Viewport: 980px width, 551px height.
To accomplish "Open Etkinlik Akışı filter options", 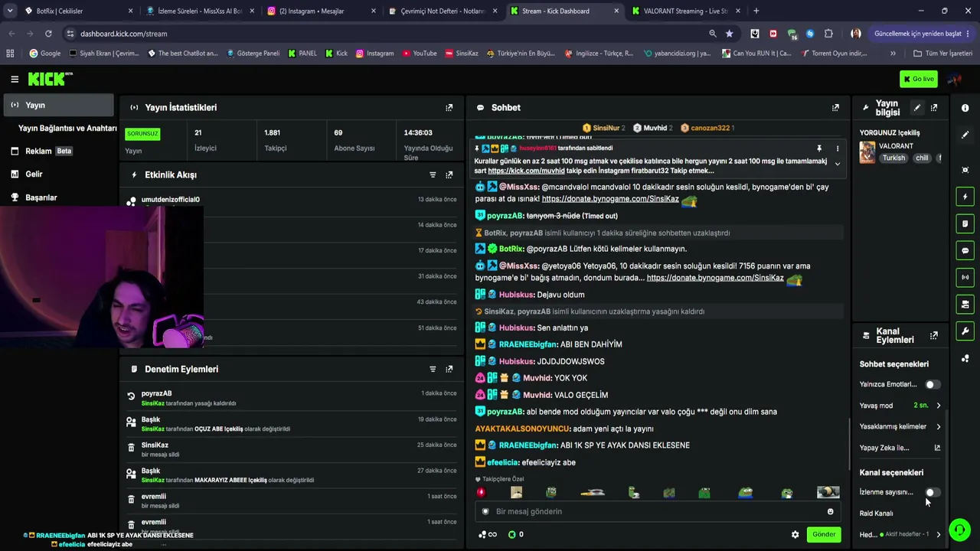I will click(x=433, y=174).
